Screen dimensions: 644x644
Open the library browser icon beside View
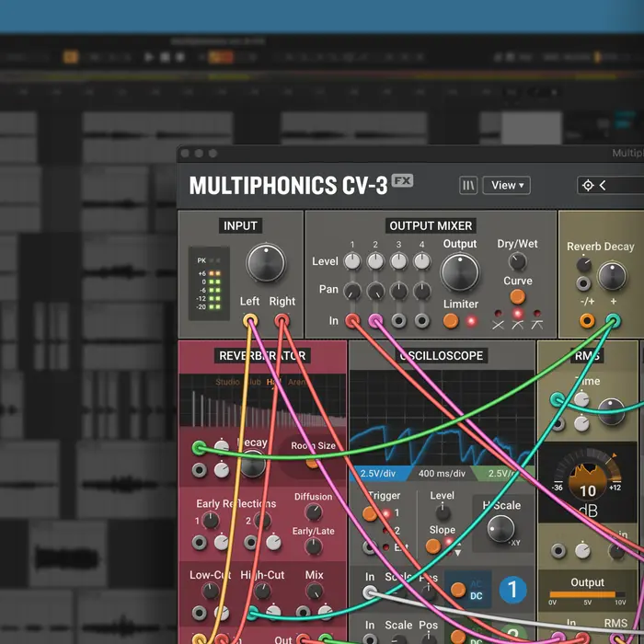pyautogui.click(x=468, y=186)
